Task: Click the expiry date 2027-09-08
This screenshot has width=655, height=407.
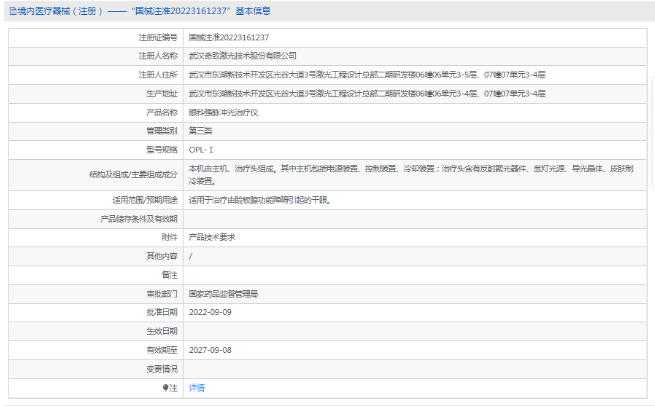Action: point(210,350)
